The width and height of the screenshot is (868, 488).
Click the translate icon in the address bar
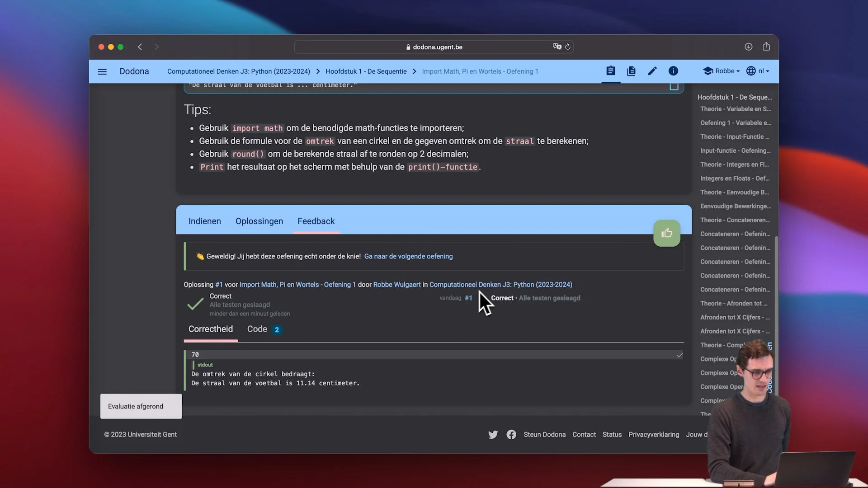tap(557, 47)
